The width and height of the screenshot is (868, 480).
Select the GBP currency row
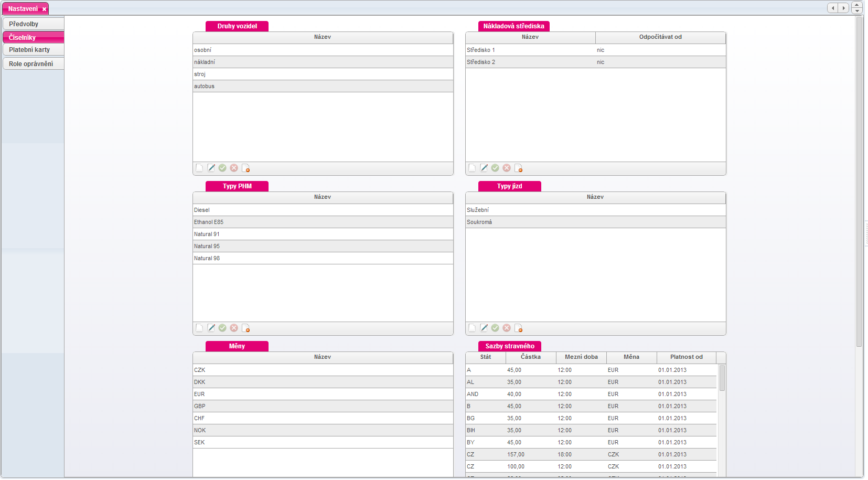[323, 406]
